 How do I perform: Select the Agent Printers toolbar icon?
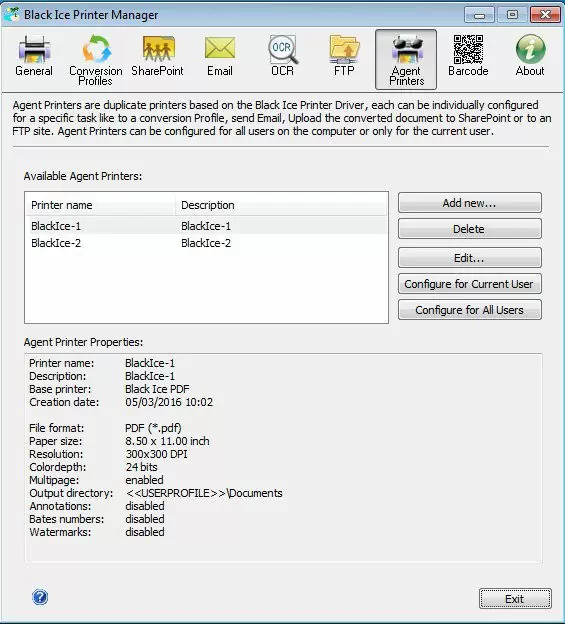pos(406,60)
